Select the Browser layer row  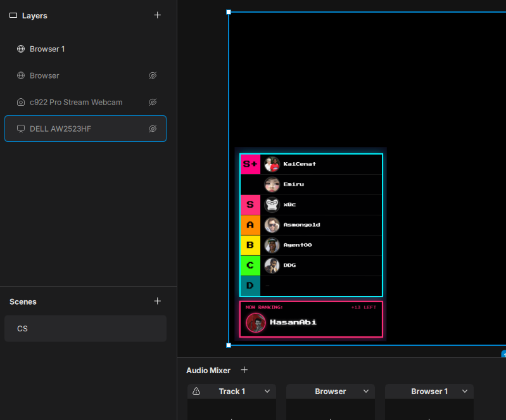[x=85, y=75]
